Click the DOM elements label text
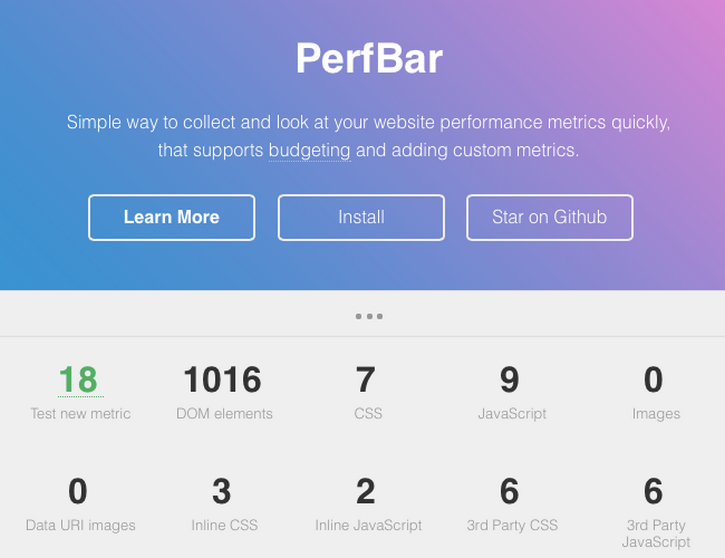The height and width of the screenshot is (558, 725). [224, 414]
